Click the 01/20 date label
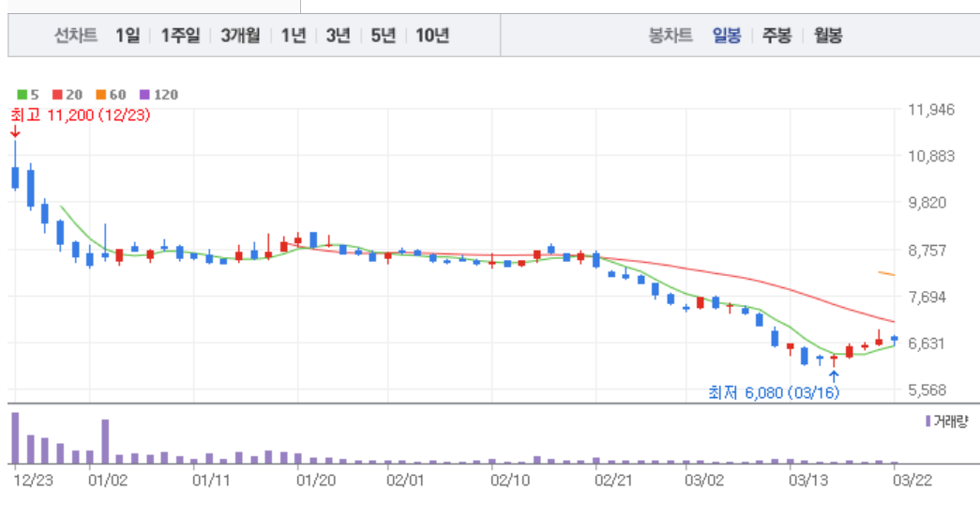This screenshot has height=505, width=980. tap(317, 480)
